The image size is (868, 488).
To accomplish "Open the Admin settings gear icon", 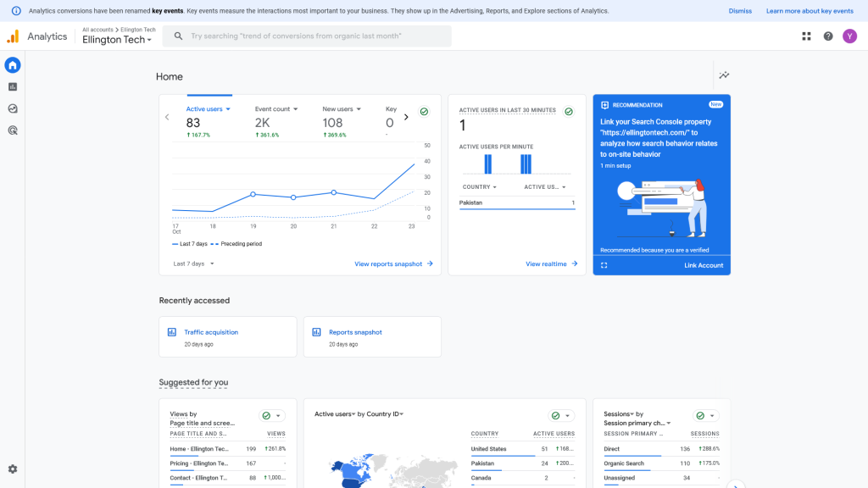I will 13,469.
